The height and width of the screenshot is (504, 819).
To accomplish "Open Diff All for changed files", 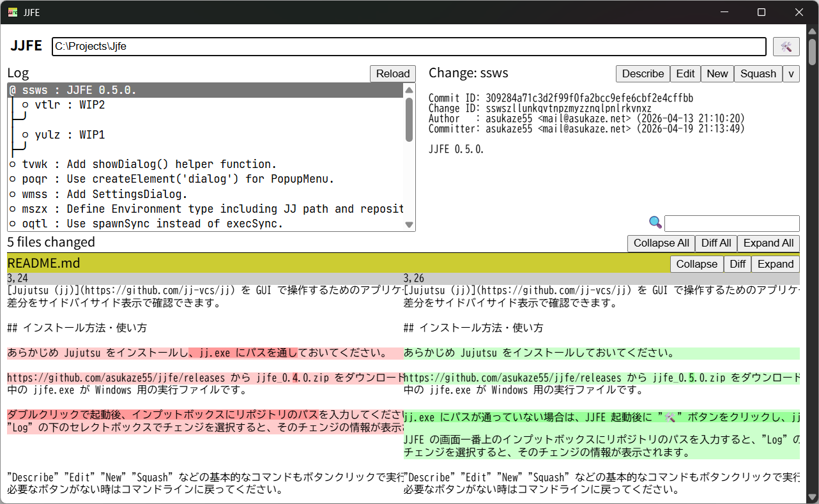I will [716, 243].
